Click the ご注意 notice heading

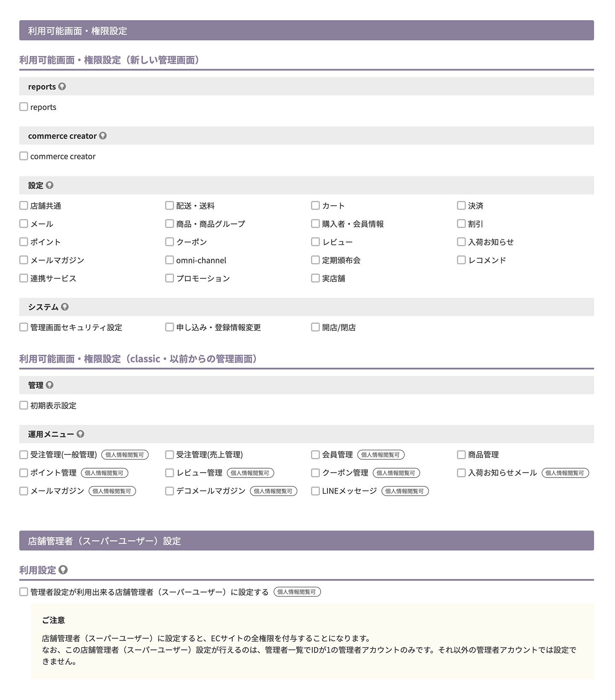pos(53,620)
